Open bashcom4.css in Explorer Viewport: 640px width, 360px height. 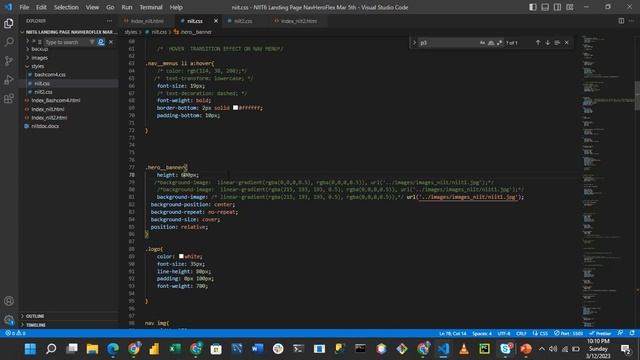coord(50,75)
